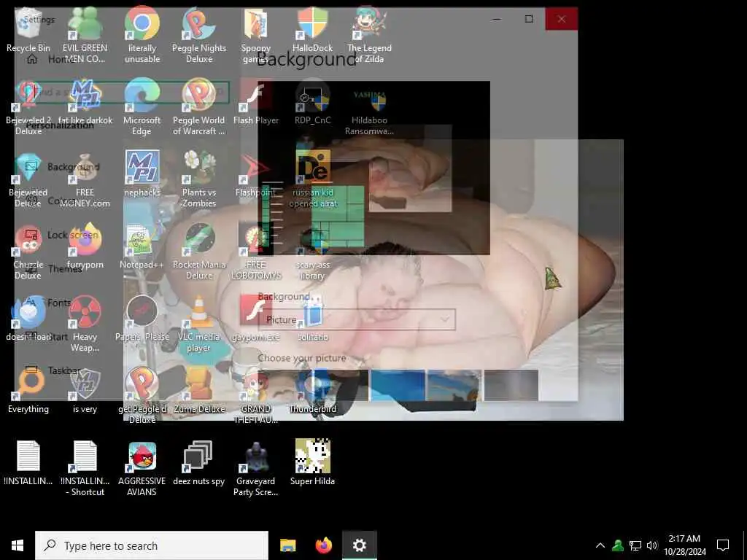This screenshot has width=747, height=560.
Task: Select the Flash Player desktop shortcut
Action: tap(256, 102)
